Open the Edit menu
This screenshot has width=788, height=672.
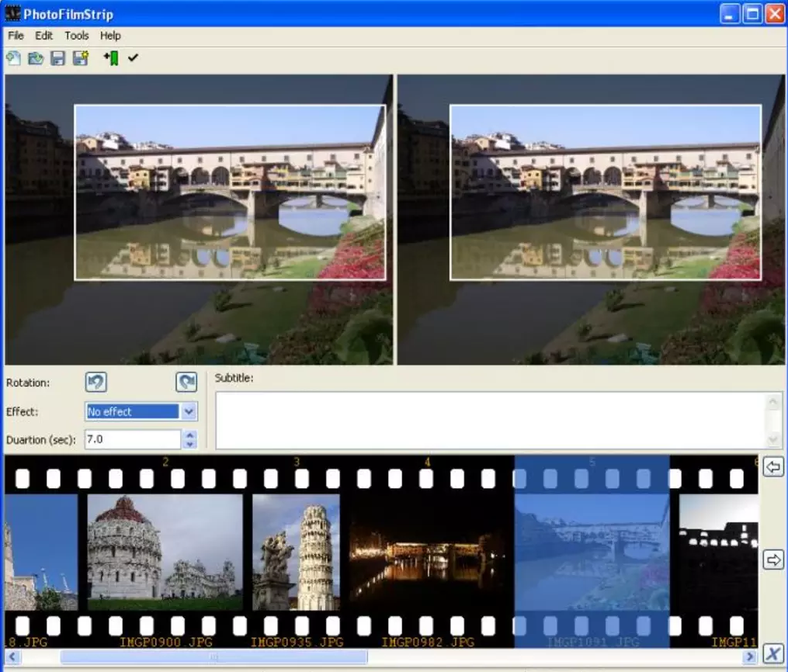44,36
